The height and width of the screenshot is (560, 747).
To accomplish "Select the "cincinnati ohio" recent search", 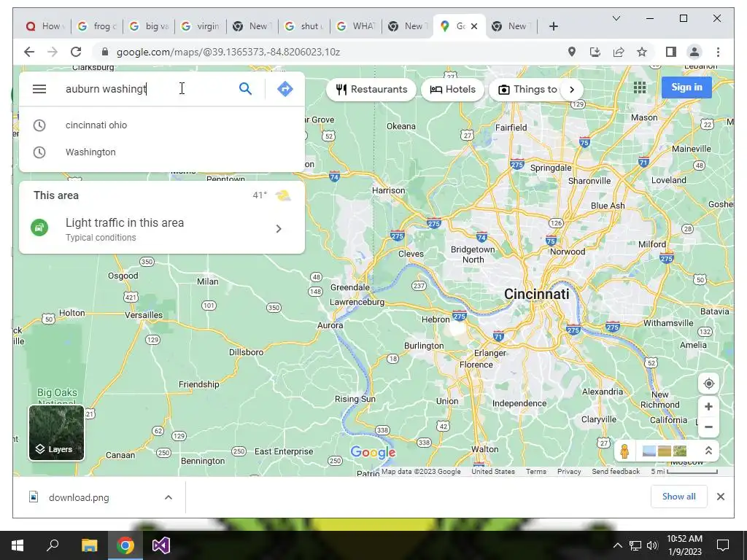I will click(x=161, y=125).
